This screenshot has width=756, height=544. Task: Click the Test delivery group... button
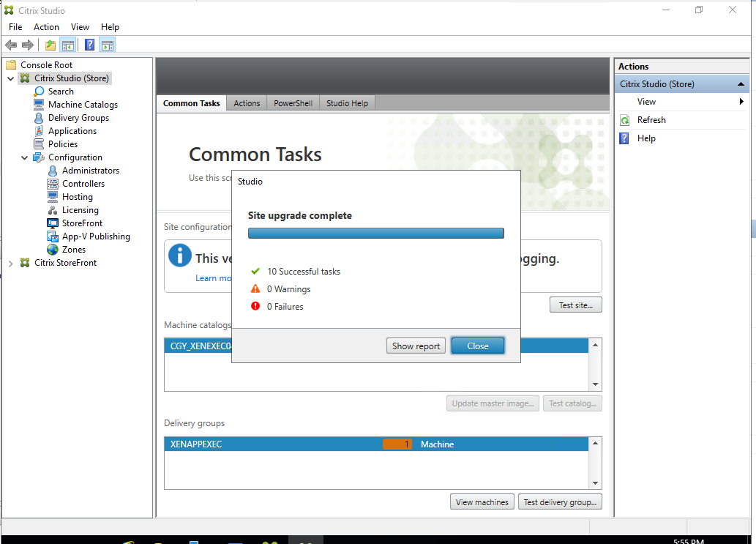tap(561, 502)
